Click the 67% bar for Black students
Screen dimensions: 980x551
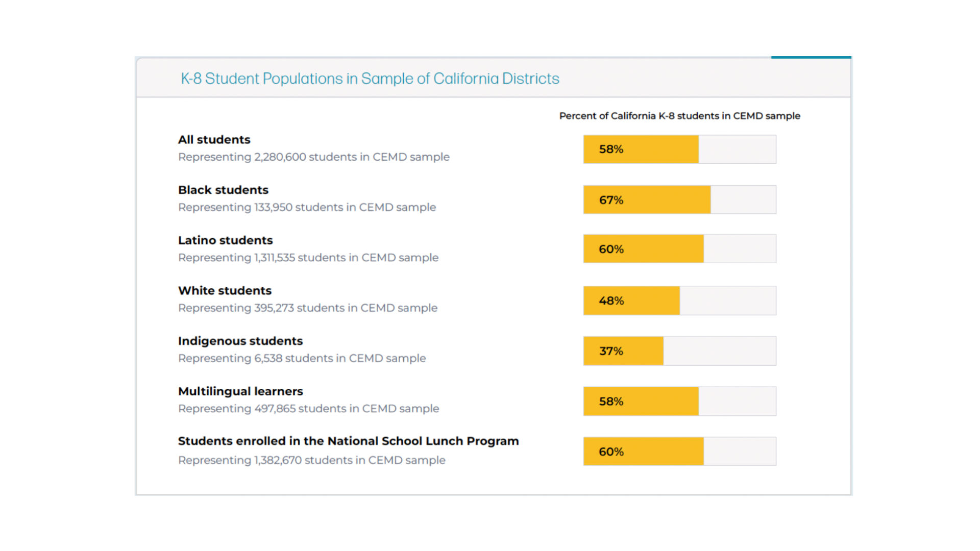[679, 199]
